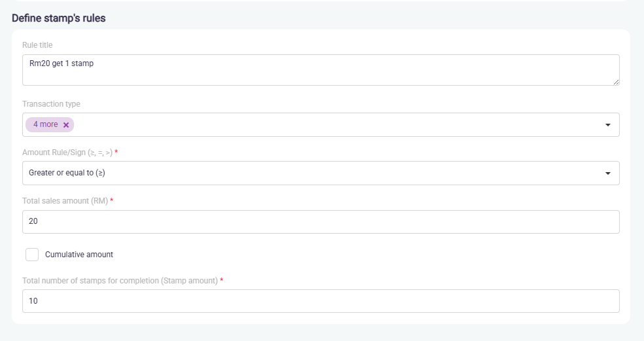Click the "Total sales amount (RM)" label
Viewport: 644px width, 341px height.
pos(64,201)
